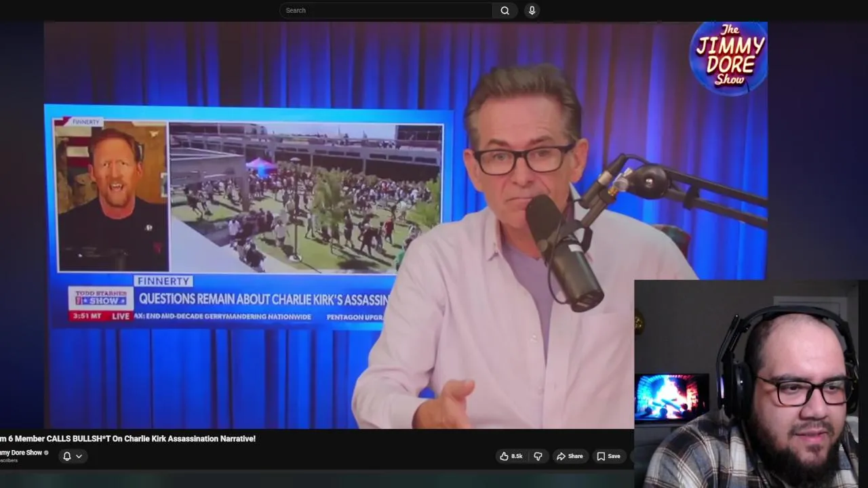The width and height of the screenshot is (868, 488).
Task: Click the video title about Charlie Kirk narrative
Action: pyautogui.click(x=127, y=439)
